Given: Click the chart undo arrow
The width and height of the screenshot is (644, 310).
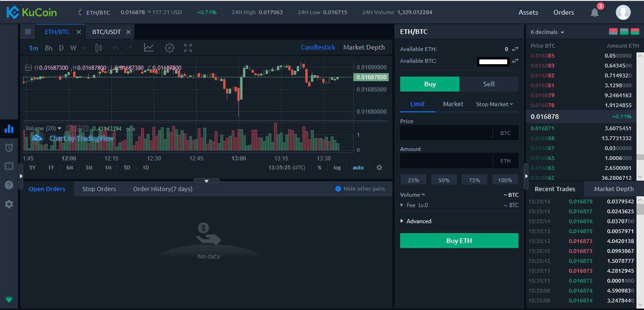Looking at the screenshot, I should [116, 48].
